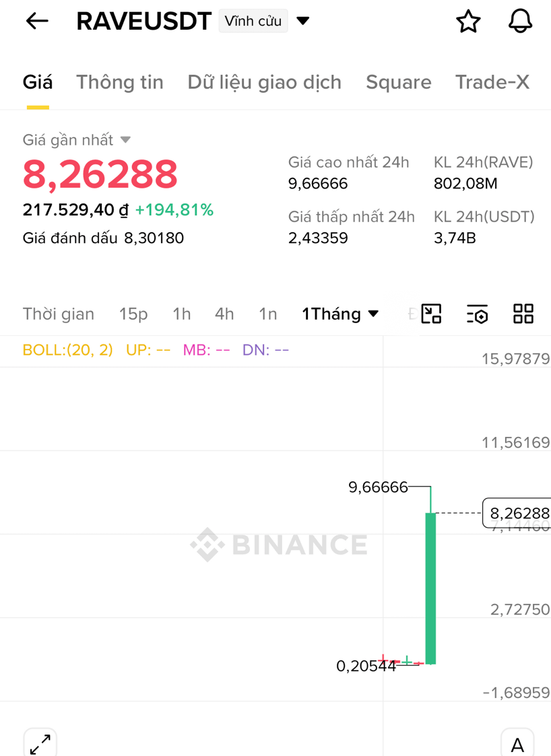Expand chart to fullscreen with arrows icon
This screenshot has width=551, height=756.
40,744
